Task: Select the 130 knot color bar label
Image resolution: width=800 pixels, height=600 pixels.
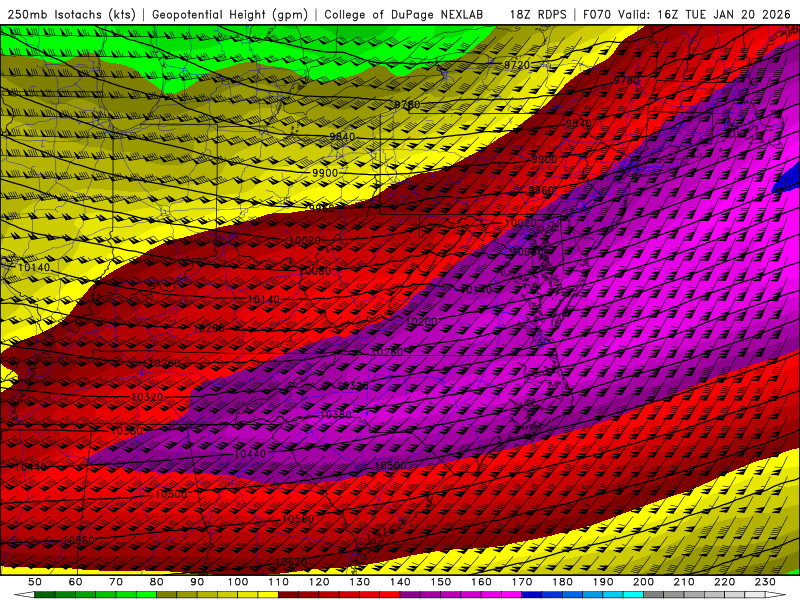Action: point(360,582)
